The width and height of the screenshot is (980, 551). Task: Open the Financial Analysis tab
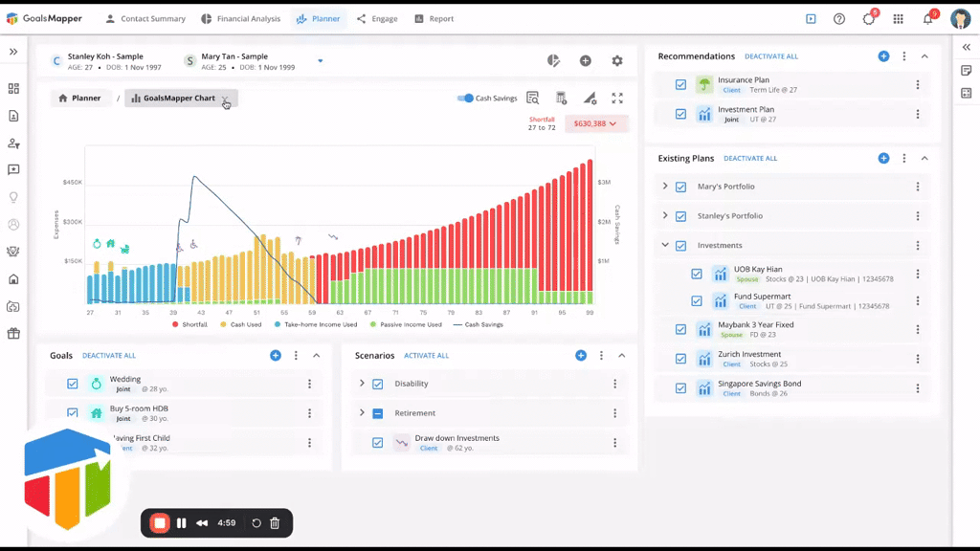coord(241,19)
